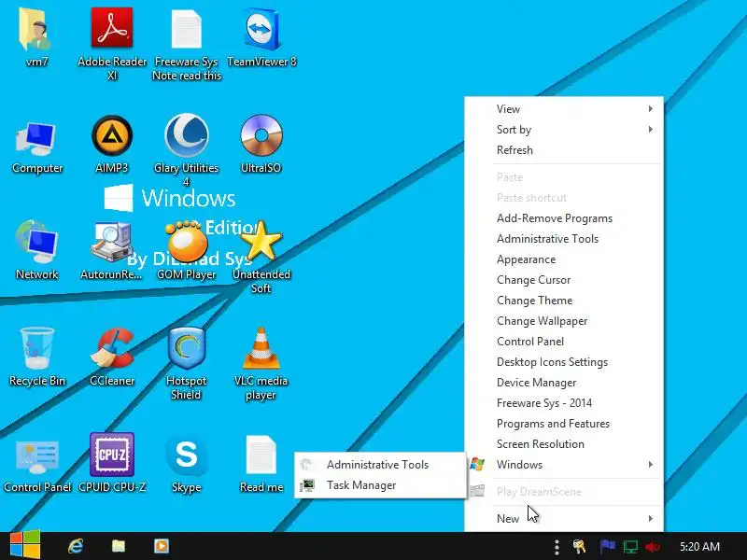Select Appearance from the context menu
The image size is (747, 560).
click(x=564, y=259)
